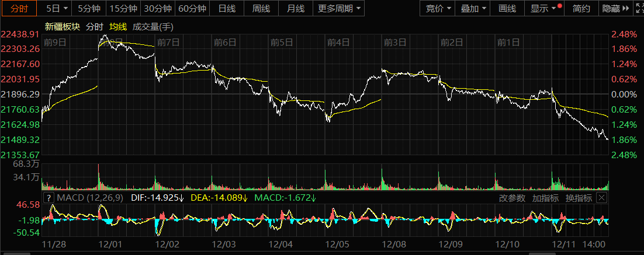Select the 5分钟 period tab

click(89, 8)
